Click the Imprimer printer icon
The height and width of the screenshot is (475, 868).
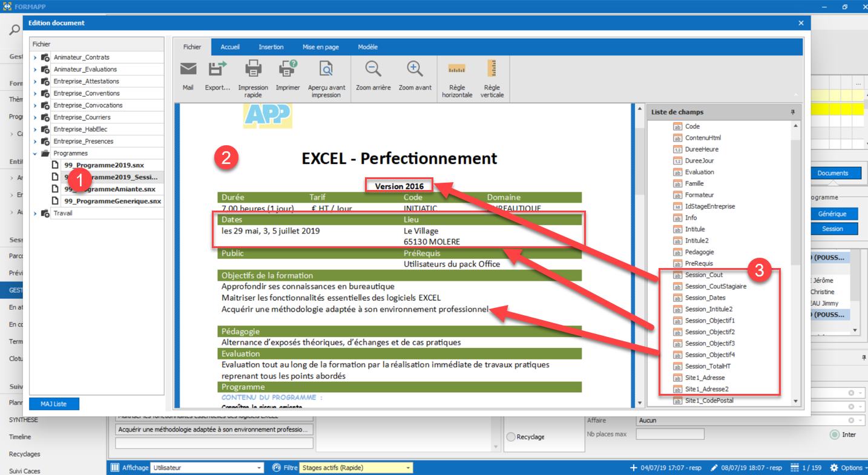(x=288, y=69)
